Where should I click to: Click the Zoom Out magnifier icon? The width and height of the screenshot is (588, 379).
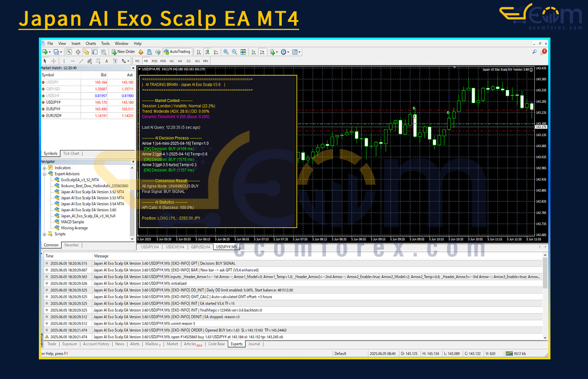pyautogui.click(x=235, y=52)
